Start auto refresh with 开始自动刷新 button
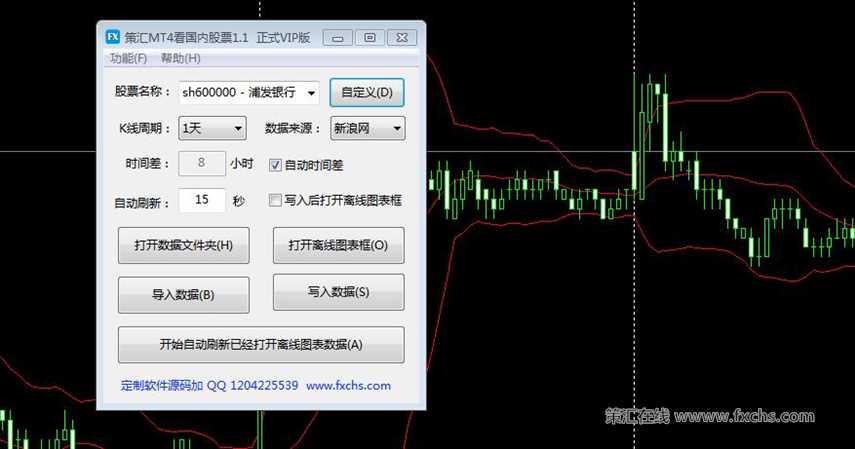This screenshot has height=449, width=855. coord(261,345)
